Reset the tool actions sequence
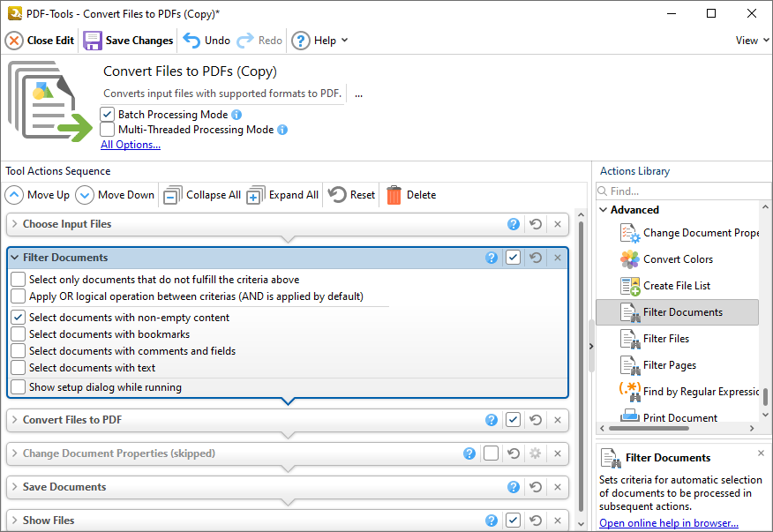Screen dimensions: 773x532 click(x=352, y=195)
